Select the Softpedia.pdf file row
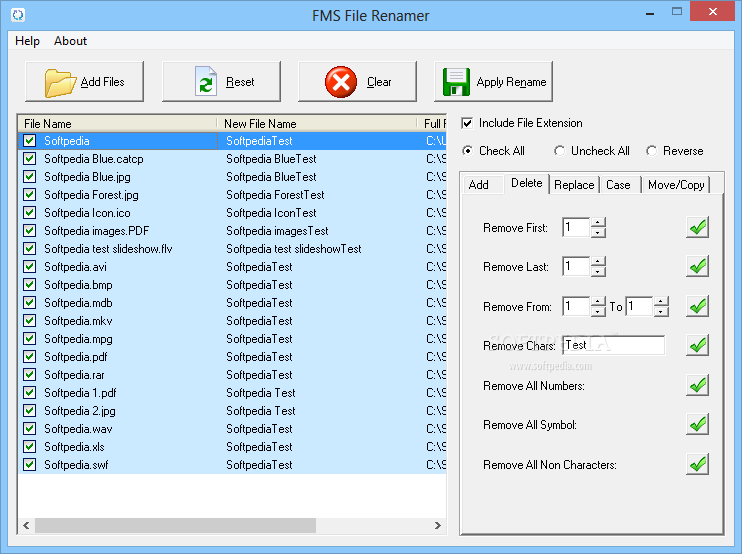The width and height of the screenshot is (742, 554). coord(232,356)
